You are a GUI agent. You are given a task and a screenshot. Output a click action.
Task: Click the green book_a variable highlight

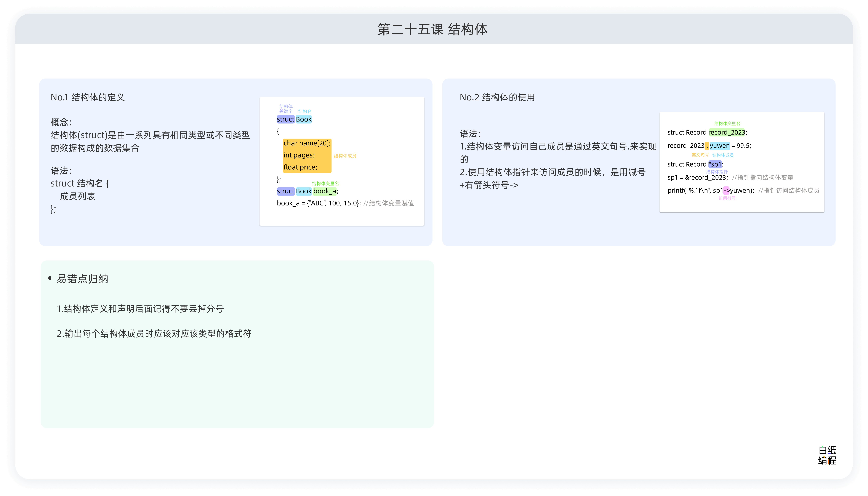[x=325, y=191]
